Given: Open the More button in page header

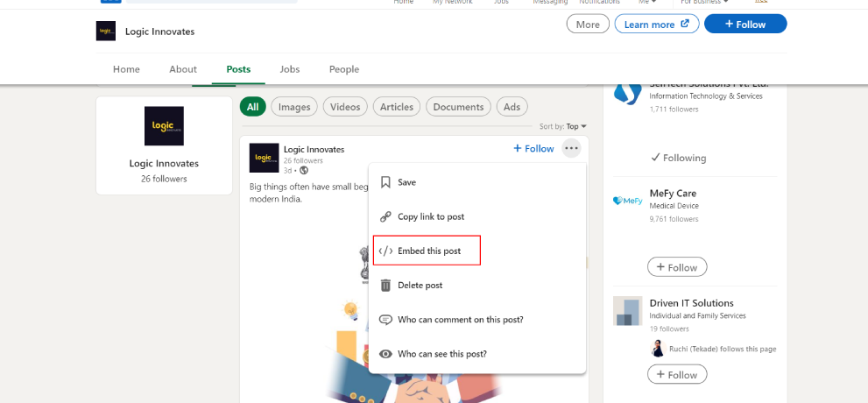Looking at the screenshot, I should pos(588,25).
